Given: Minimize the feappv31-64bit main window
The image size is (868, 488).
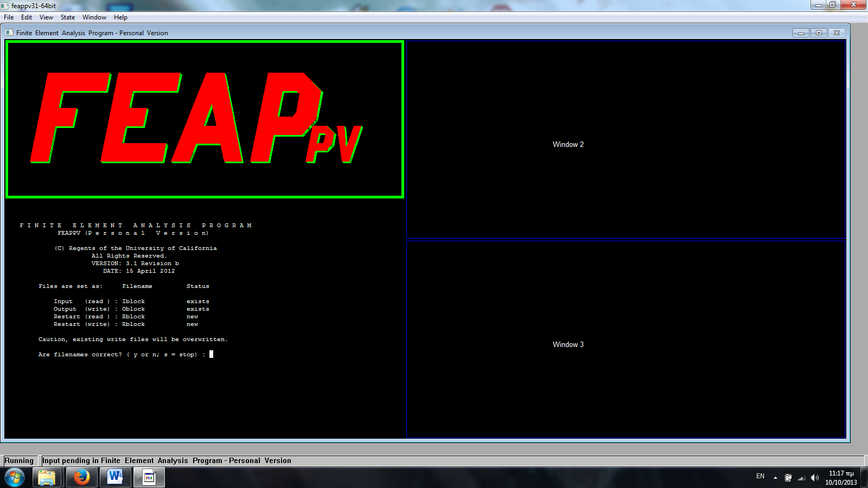Looking at the screenshot, I should (819, 5).
